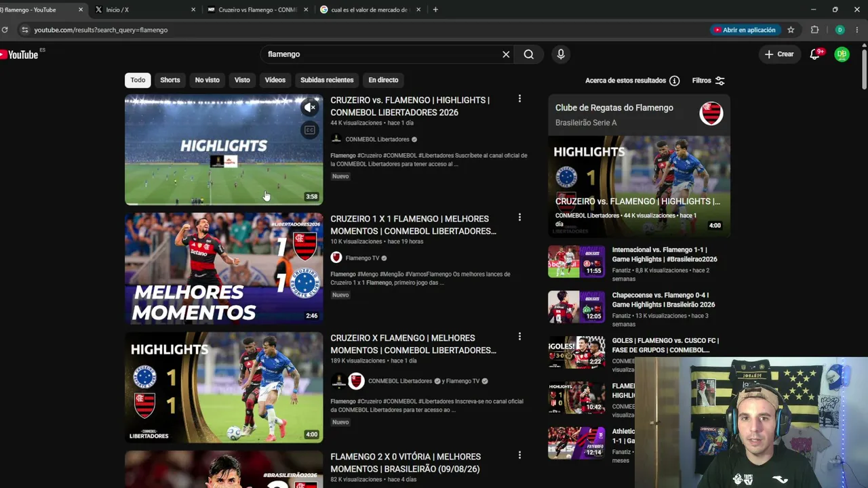Clear the search box with the X icon

point(506,54)
